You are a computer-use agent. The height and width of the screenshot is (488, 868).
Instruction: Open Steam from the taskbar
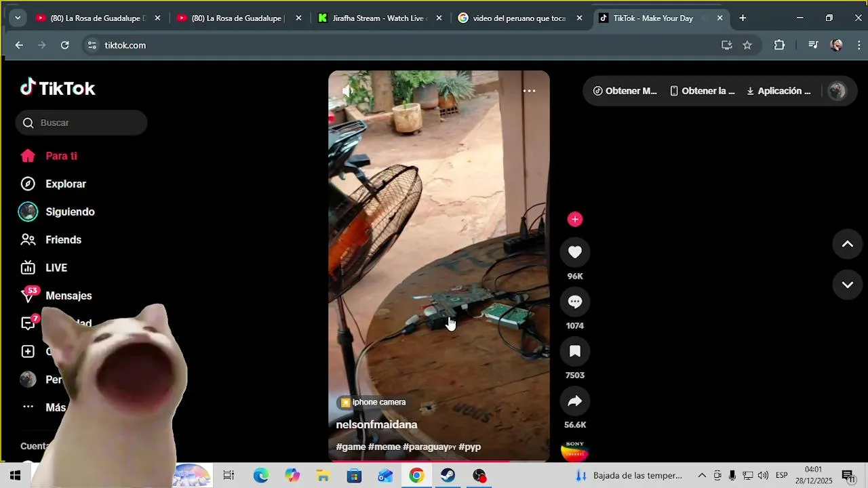coord(448,476)
